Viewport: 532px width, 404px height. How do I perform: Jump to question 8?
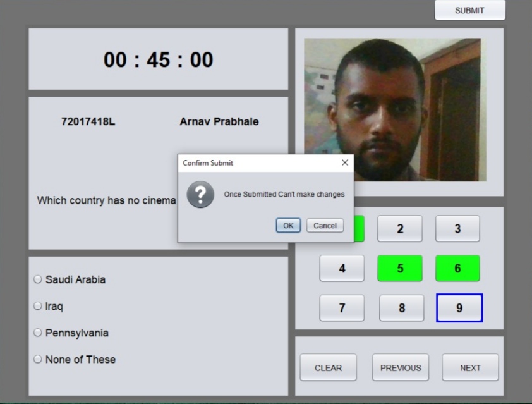(x=400, y=308)
